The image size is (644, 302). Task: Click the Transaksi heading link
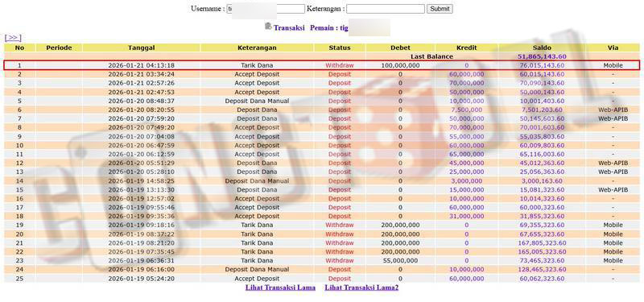(289, 28)
